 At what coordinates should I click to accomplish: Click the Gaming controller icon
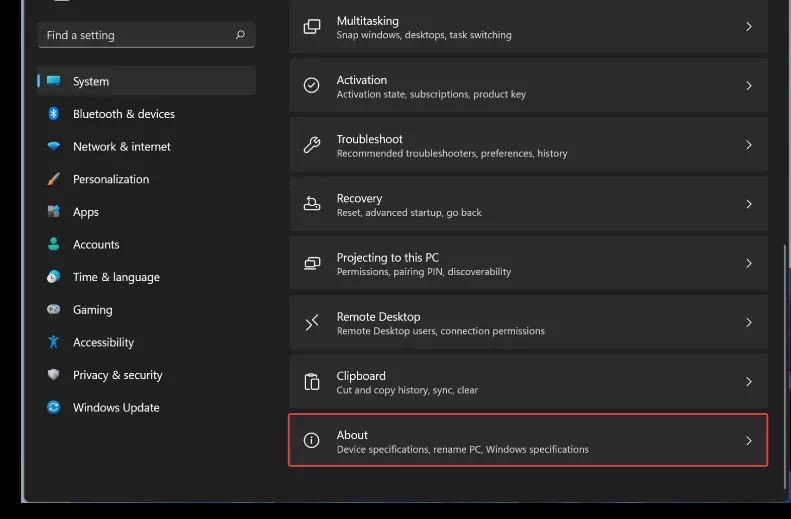tap(53, 309)
